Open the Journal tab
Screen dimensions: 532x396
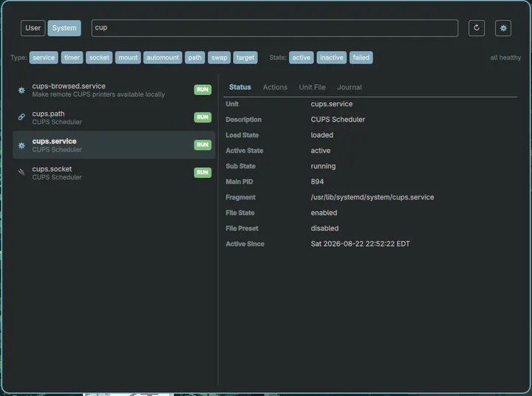click(x=349, y=87)
